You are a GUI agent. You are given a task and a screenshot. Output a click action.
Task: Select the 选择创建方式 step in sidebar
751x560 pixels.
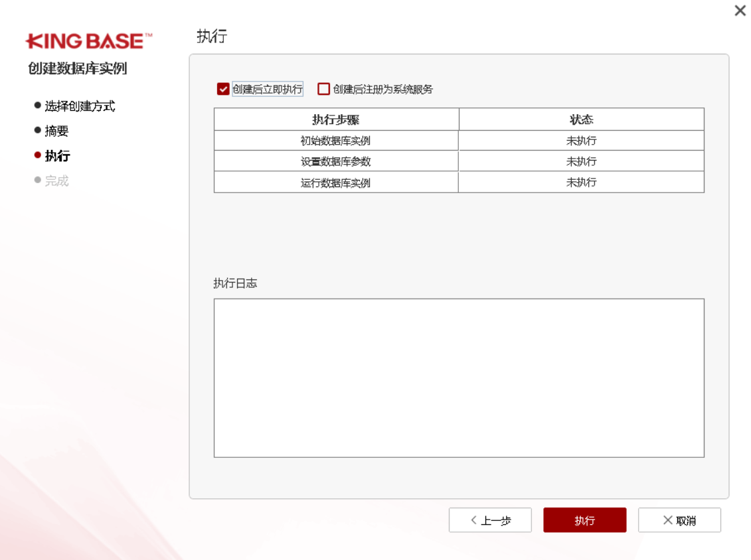coord(80,106)
